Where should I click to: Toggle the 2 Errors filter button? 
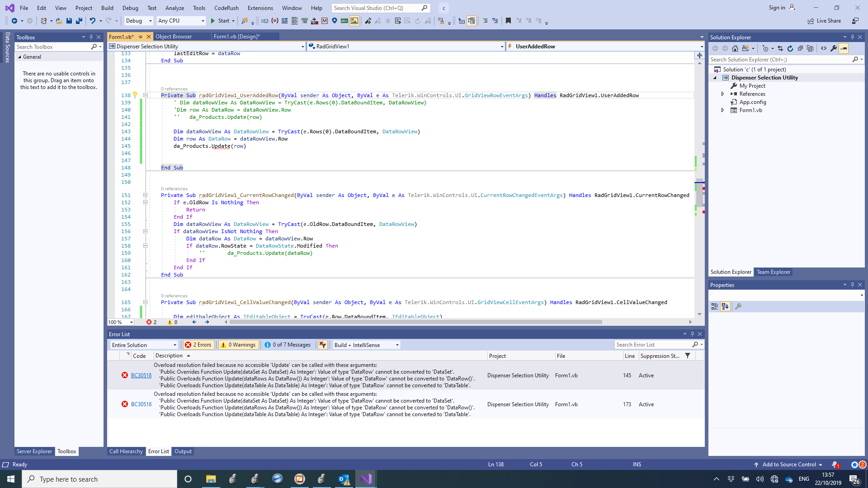[198, 345]
